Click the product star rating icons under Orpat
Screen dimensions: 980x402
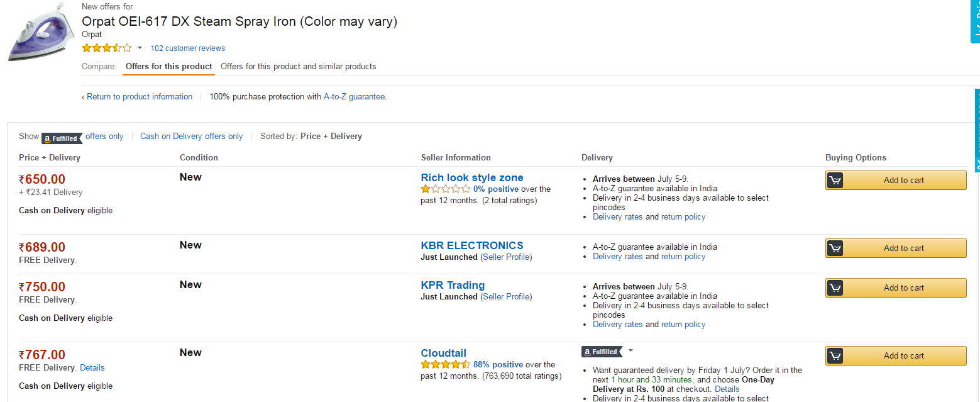107,48
